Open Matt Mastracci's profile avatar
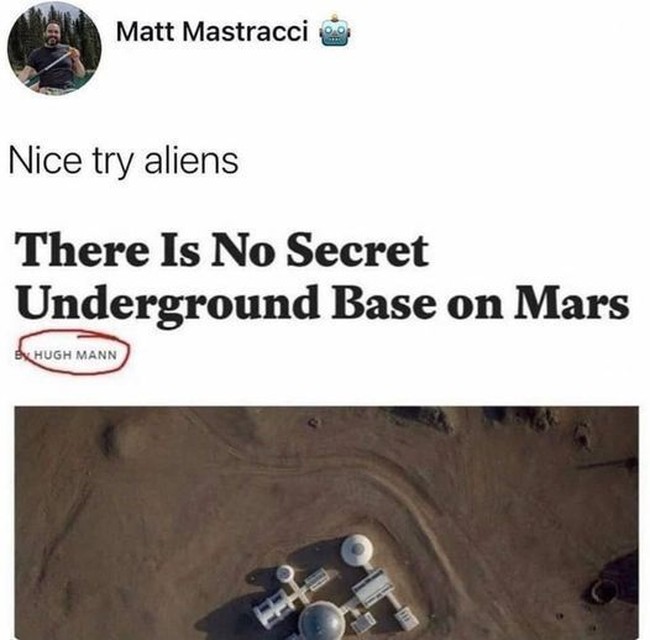 (x=54, y=48)
